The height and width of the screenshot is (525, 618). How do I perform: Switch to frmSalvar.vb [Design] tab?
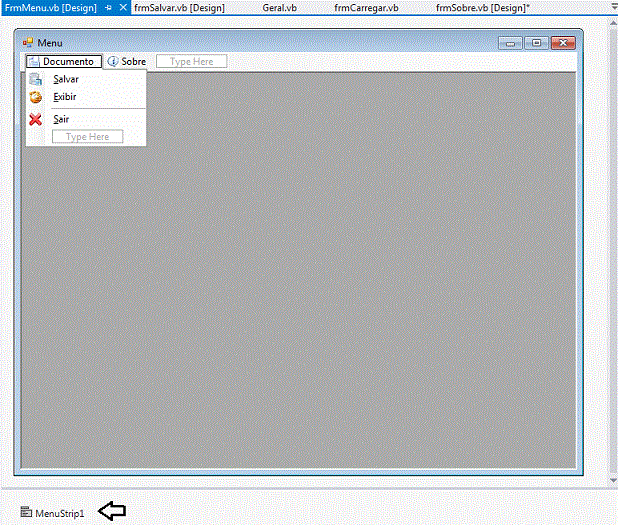tap(179, 8)
